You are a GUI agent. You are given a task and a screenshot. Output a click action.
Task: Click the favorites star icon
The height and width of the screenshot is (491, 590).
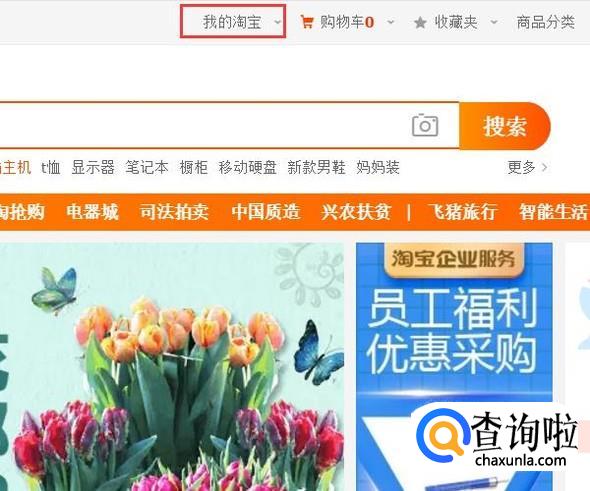420,23
